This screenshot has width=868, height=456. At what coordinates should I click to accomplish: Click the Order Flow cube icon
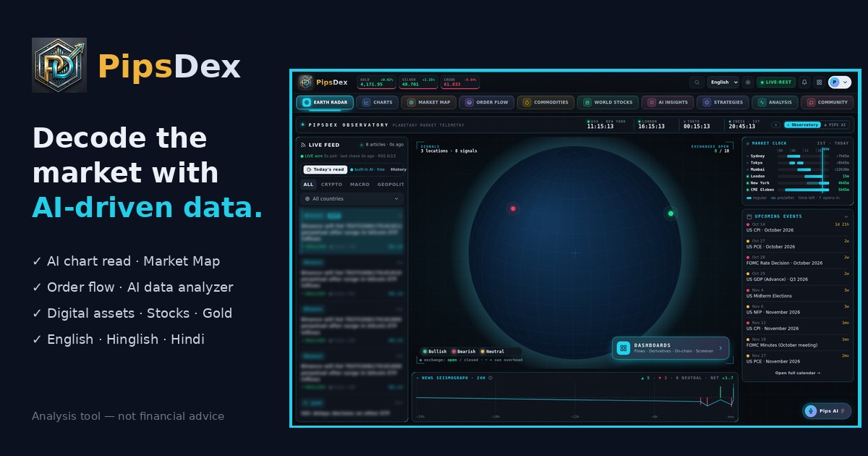point(469,103)
